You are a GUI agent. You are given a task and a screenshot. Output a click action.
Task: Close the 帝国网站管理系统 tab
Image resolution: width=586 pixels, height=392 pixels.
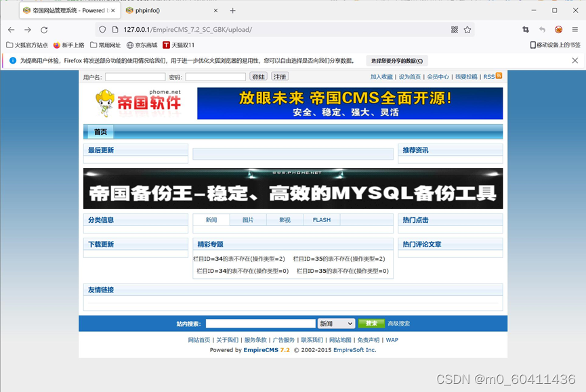(x=113, y=11)
